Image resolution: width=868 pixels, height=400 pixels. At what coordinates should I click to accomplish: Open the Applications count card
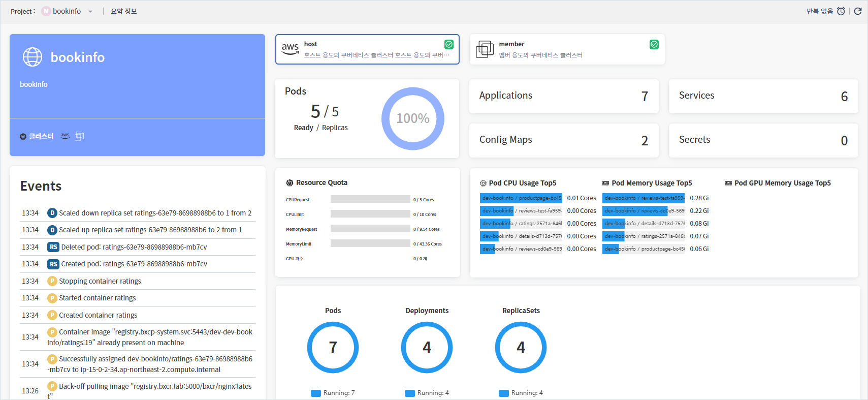pyautogui.click(x=564, y=96)
